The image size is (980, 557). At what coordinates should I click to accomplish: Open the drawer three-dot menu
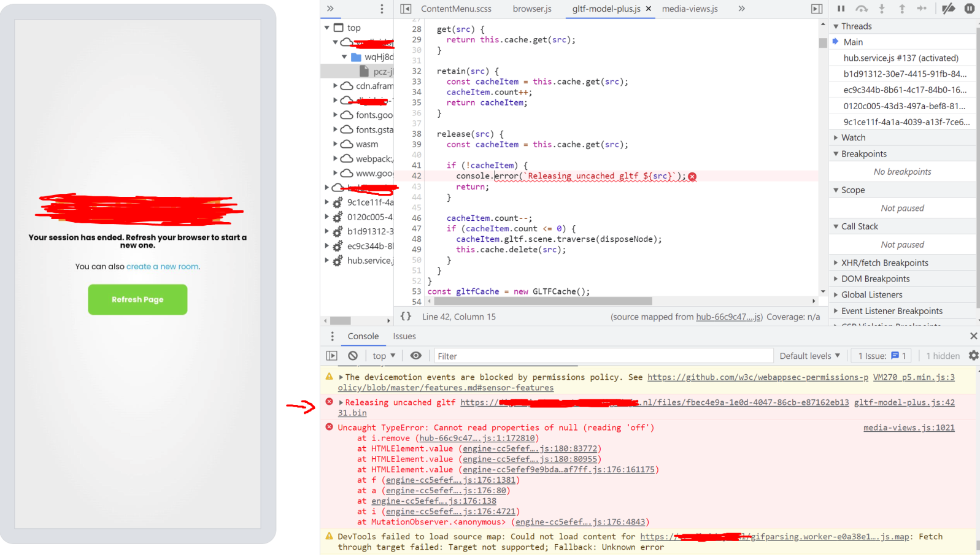click(x=332, y=336)
